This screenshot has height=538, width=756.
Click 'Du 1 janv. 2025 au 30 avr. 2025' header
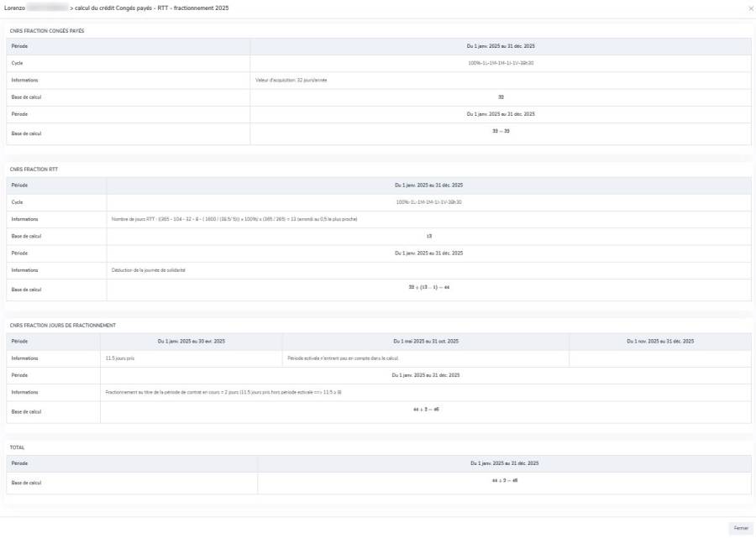coord(191,341)
